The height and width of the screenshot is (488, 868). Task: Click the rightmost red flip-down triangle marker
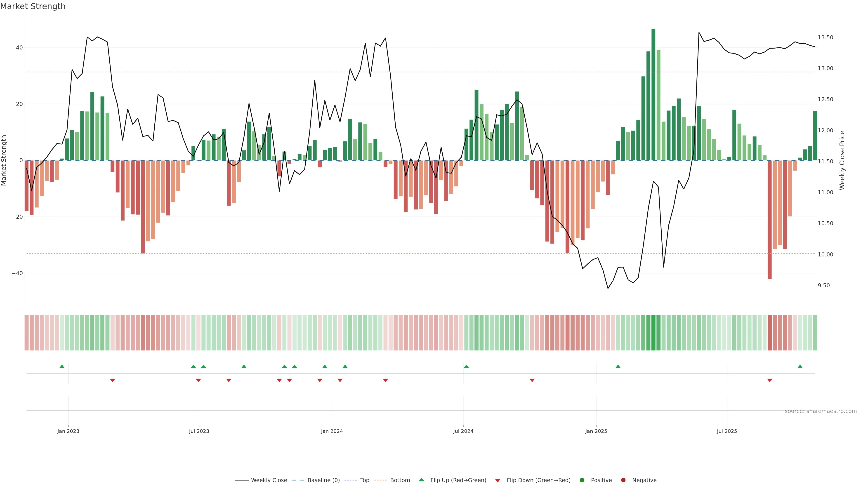tap(770, 380)
